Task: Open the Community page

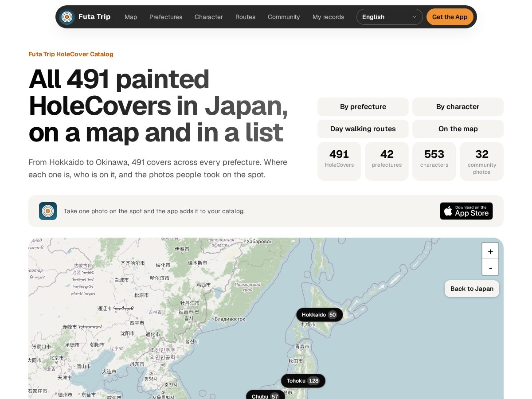Action: pos(284,17)
